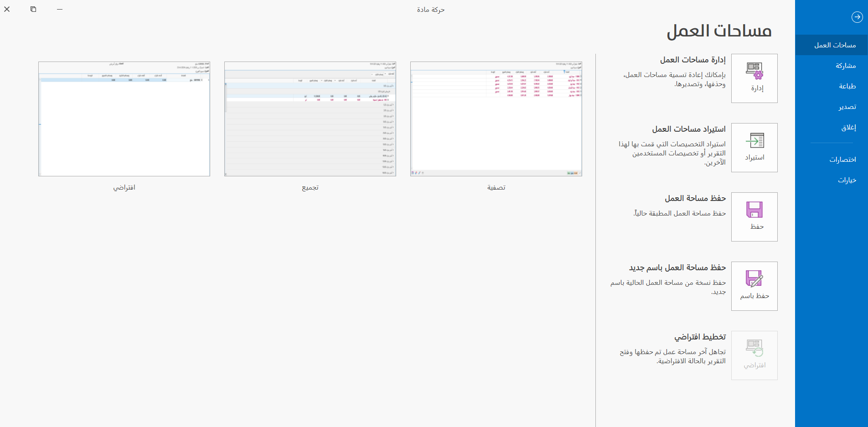Select the افتراضي workspace thumbnail
Viewport: 868px width, 427px height.
click(124, 119)
